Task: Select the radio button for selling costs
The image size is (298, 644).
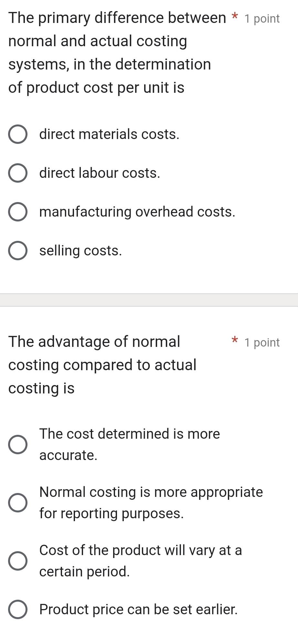Action: coord(17,251)
